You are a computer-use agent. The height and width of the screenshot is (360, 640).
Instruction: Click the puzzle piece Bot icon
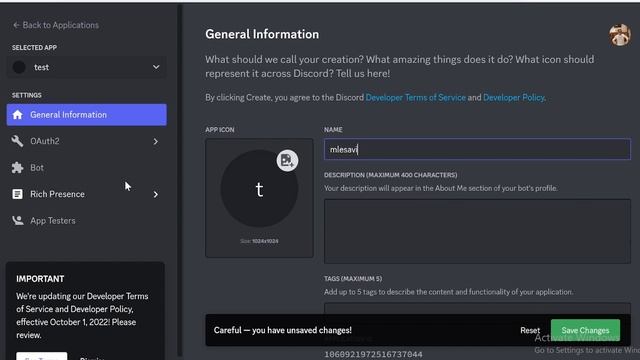pos(18,168)
